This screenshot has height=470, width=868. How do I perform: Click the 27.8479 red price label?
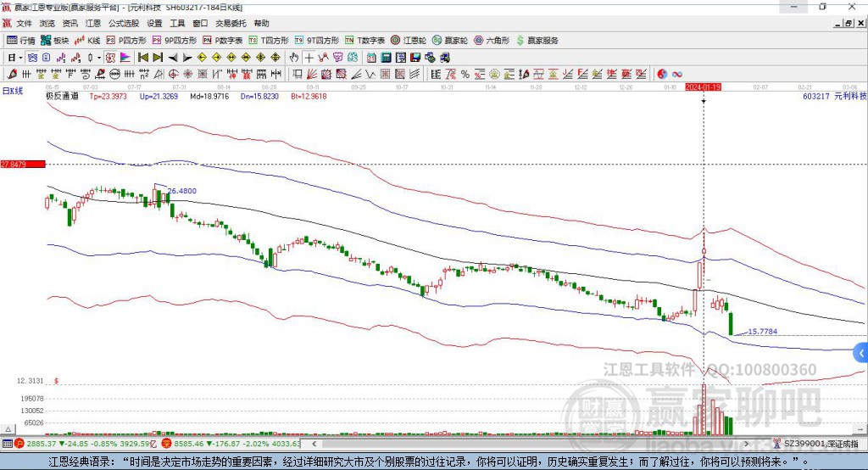point(23,165)
